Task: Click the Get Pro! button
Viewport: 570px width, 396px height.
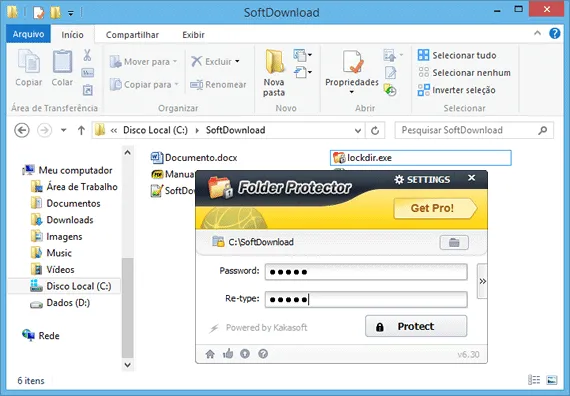Action: click(435, 208)
